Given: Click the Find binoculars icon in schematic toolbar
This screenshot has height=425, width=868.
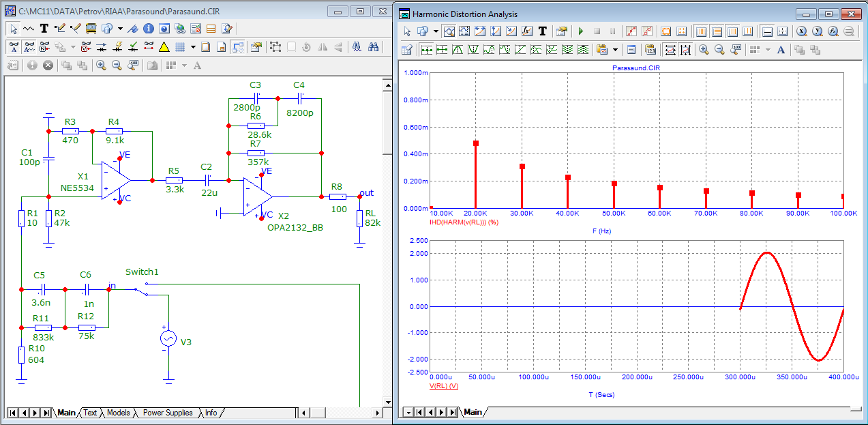Looking at the screenshot, I should pyautogui.click(x=374, y=47).
